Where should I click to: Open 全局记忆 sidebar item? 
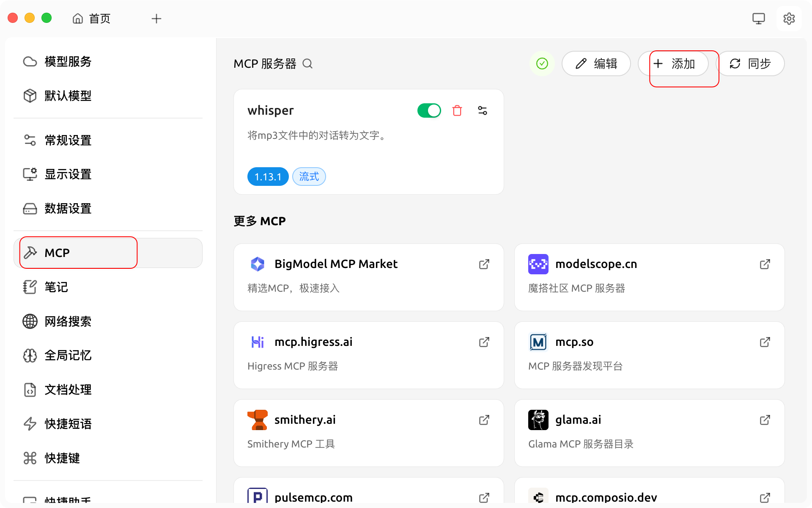click(x=68, y=356)
